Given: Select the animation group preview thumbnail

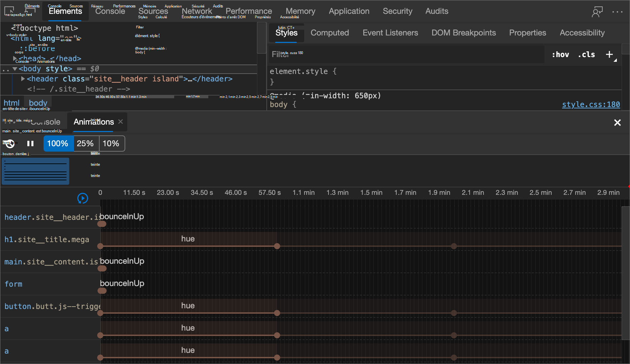Looking at the screenshot, I should (35, 171).
